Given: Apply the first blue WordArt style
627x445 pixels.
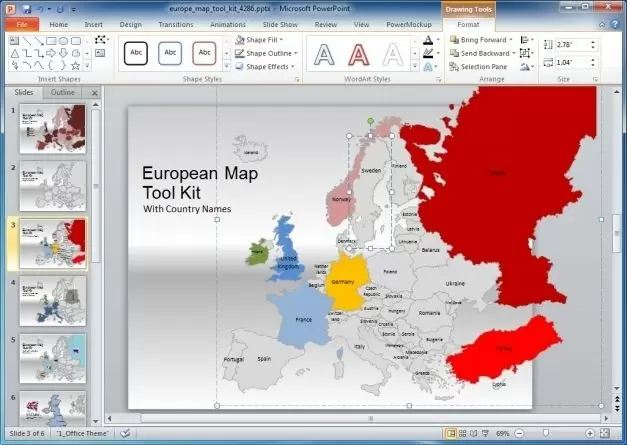Looking at the screenshot, I should pos(324,53).
